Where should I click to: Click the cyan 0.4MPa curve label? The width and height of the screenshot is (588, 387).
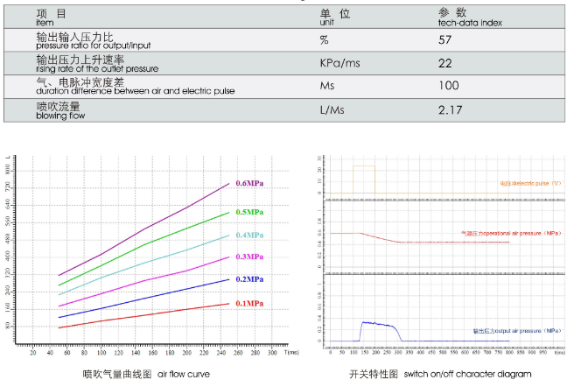tap(249, 235)
